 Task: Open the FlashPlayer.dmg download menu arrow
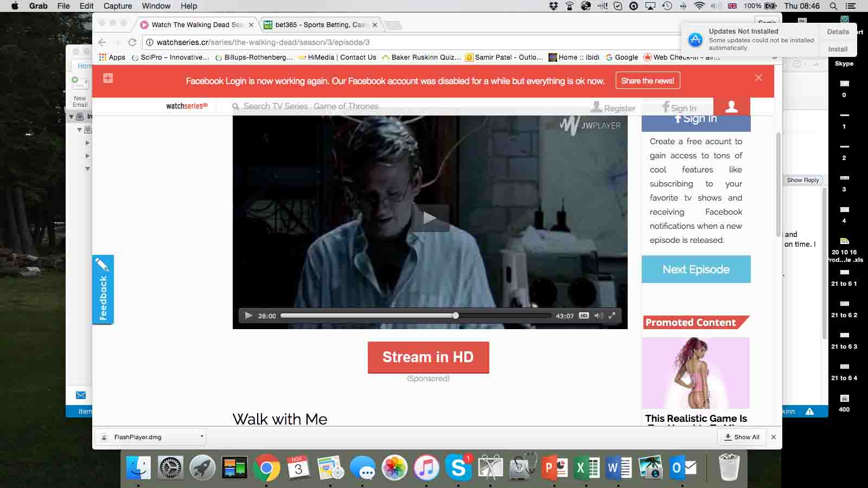pyautogui.click(x=202, y=436)
